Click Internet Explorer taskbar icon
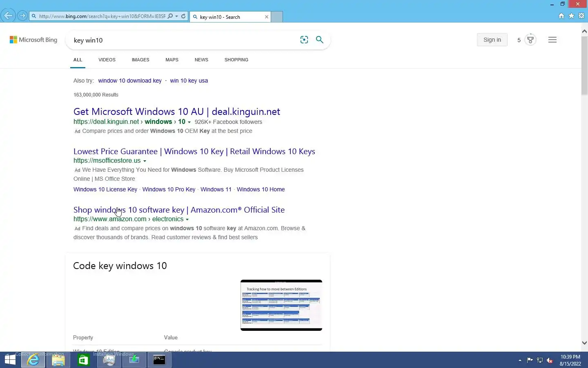Viewport: 588px width, 368px height. [33, 360]
